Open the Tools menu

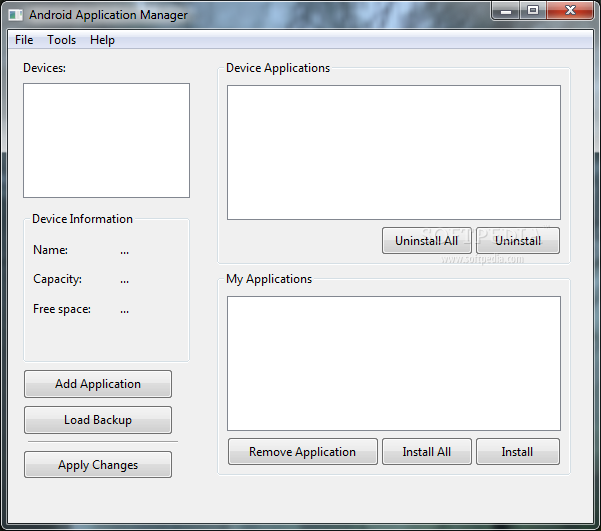[61, 40]
